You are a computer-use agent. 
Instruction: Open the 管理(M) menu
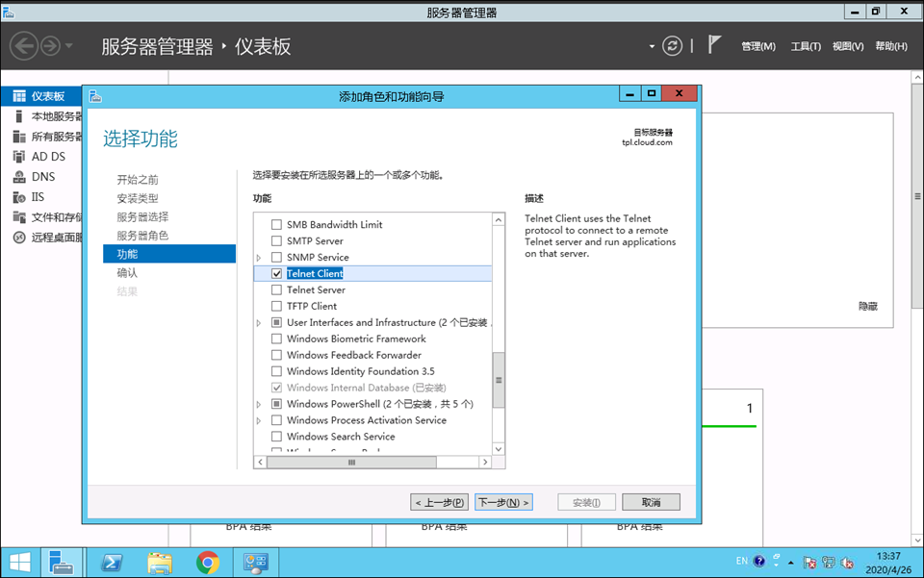pos(757,47)
